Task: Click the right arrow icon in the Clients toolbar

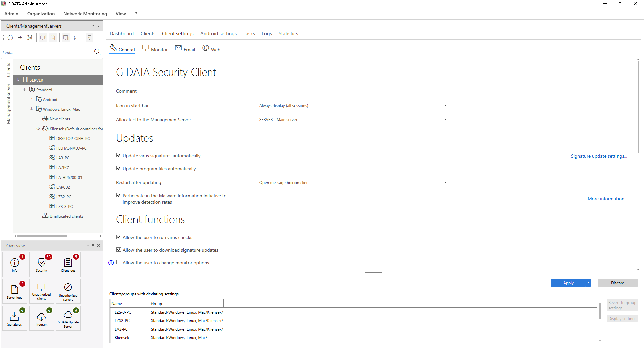Action: tap(20, 38)
